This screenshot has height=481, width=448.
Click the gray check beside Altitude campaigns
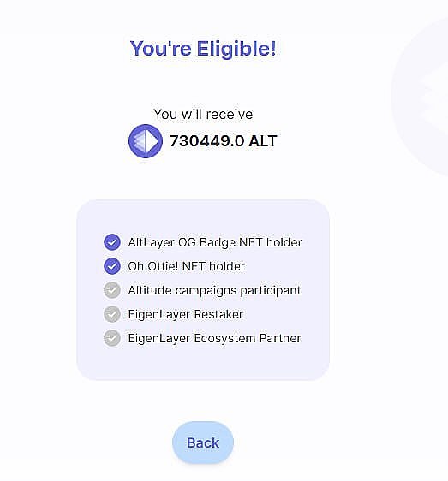[112, 290]
